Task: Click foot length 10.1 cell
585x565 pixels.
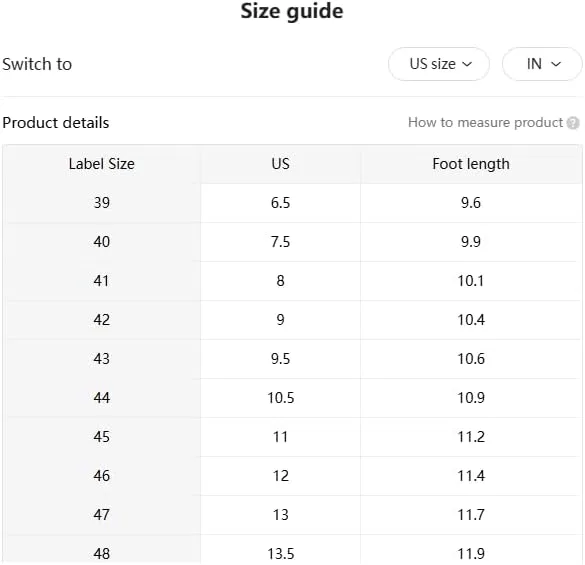Action: coord(471,281)
